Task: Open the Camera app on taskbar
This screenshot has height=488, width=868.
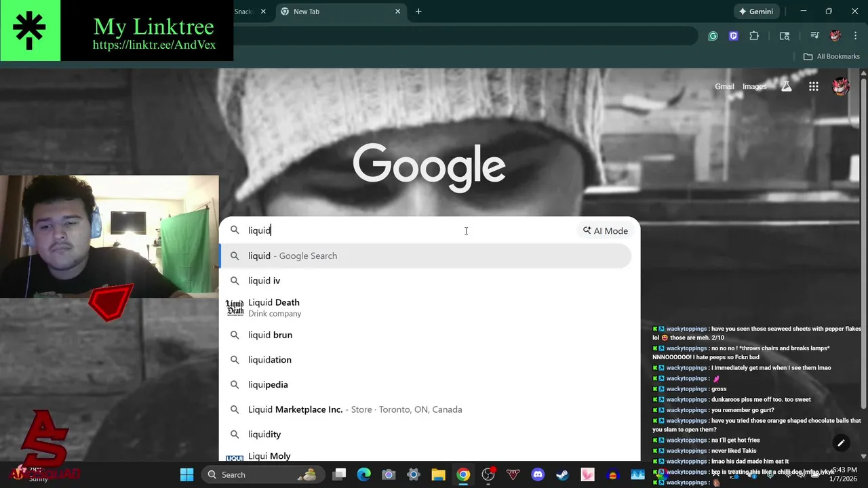Action: point(389,474)
